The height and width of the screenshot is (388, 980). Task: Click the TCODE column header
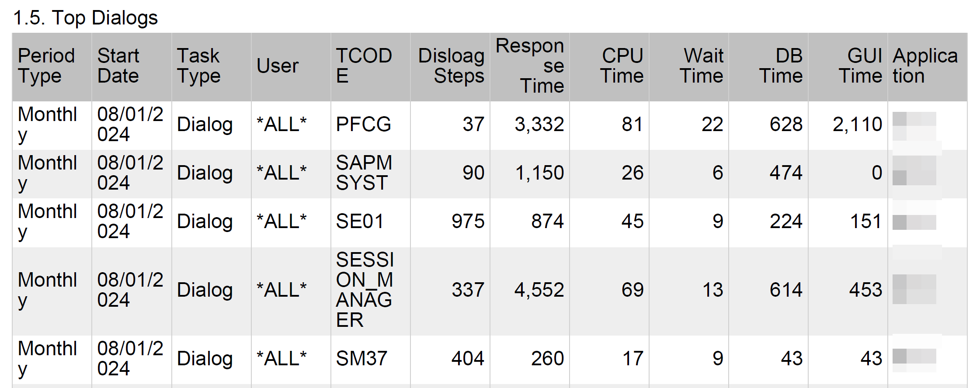(x=364, y=66)
